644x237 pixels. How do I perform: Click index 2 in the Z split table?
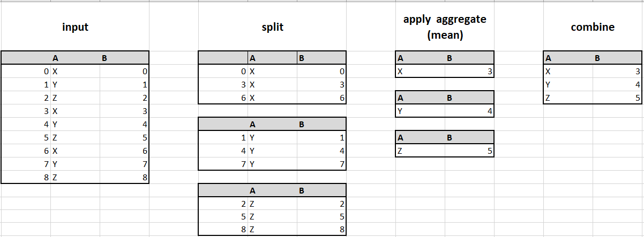[243, 204]
